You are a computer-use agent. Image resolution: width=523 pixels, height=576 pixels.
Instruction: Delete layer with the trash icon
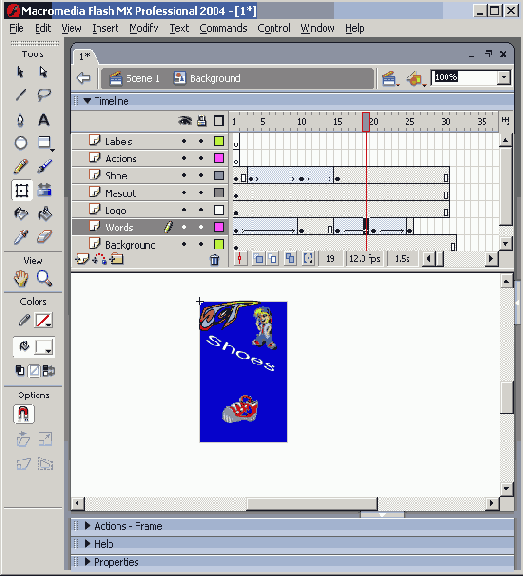click(214, 260)
